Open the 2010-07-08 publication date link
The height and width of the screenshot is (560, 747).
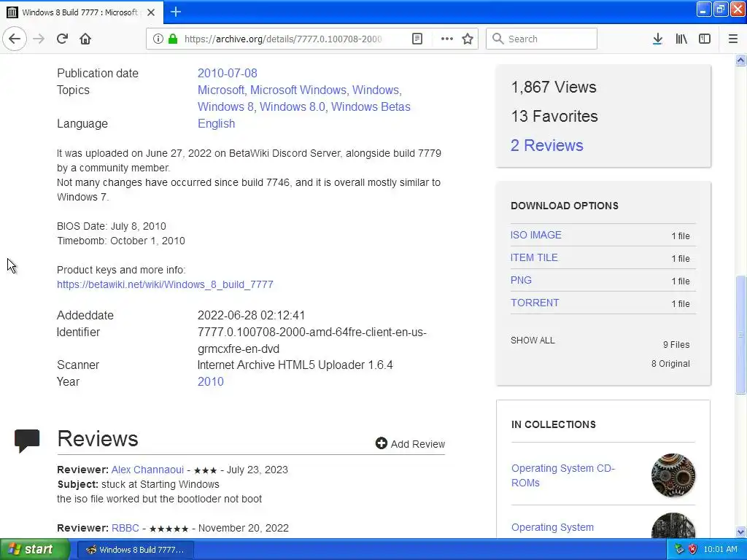click(228, 74)
